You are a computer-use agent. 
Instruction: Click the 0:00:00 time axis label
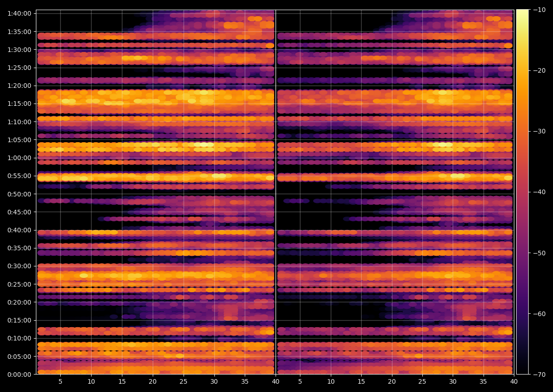(x=19, y=375)
